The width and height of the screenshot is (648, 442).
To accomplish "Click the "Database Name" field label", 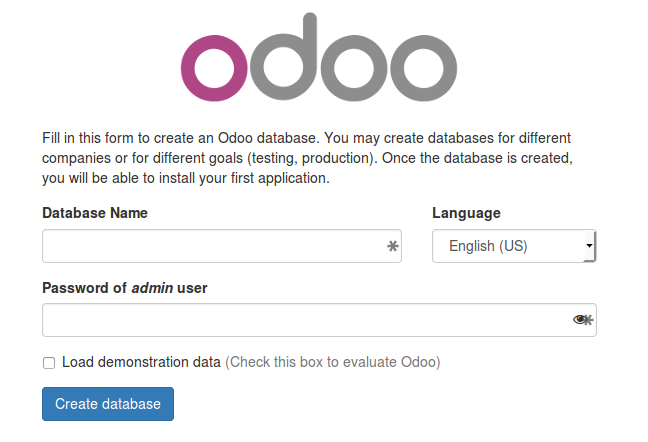I will (95, 213).
